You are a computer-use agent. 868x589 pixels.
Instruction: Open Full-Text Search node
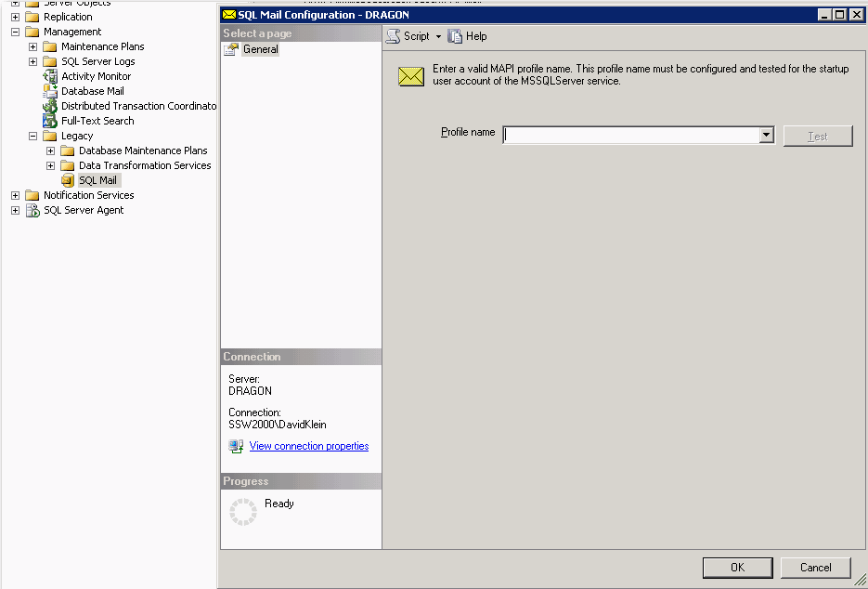click(97, 121)
